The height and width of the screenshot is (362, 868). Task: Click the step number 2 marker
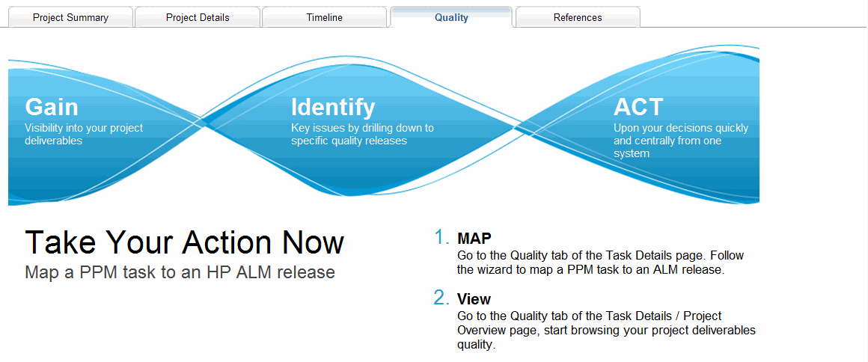tap(441, 298)
